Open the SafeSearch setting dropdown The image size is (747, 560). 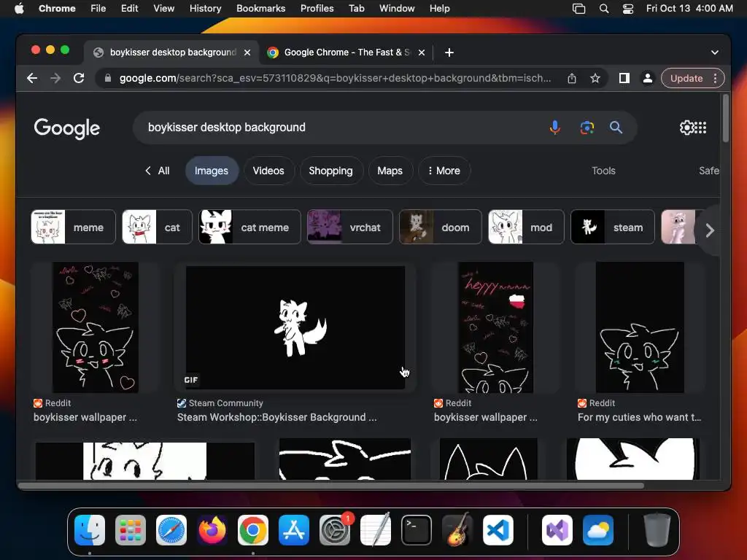[x=709, y=171]
